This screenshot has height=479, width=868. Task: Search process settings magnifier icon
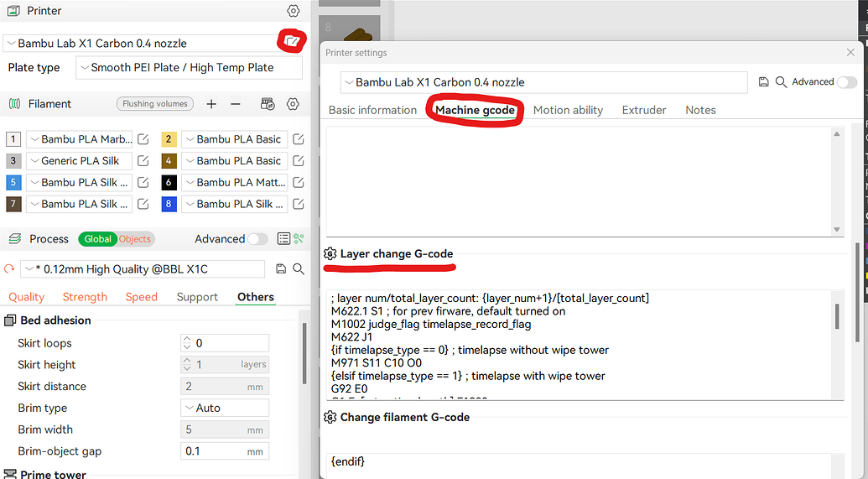point(299,269)
